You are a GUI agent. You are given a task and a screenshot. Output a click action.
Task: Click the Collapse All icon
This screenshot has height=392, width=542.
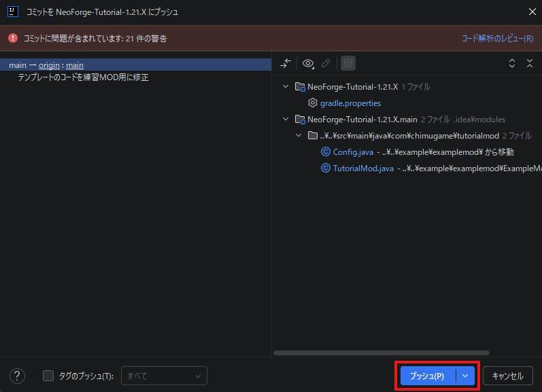pos(530,63)
